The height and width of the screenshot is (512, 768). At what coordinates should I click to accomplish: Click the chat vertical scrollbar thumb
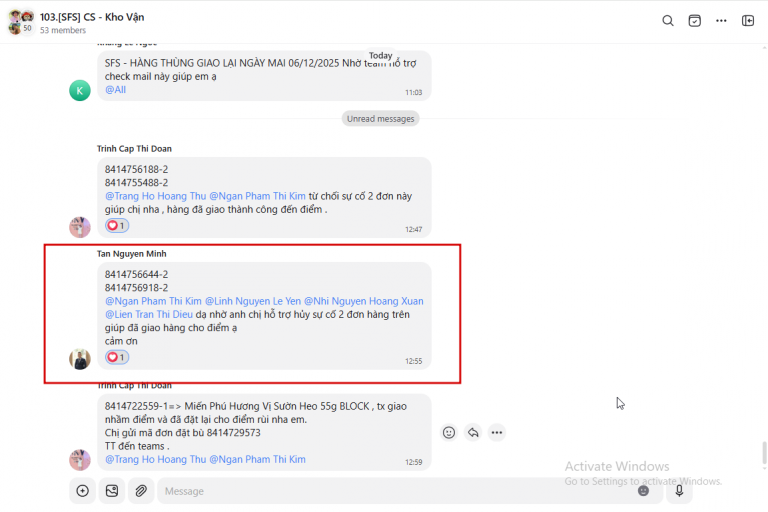(764, 453)
